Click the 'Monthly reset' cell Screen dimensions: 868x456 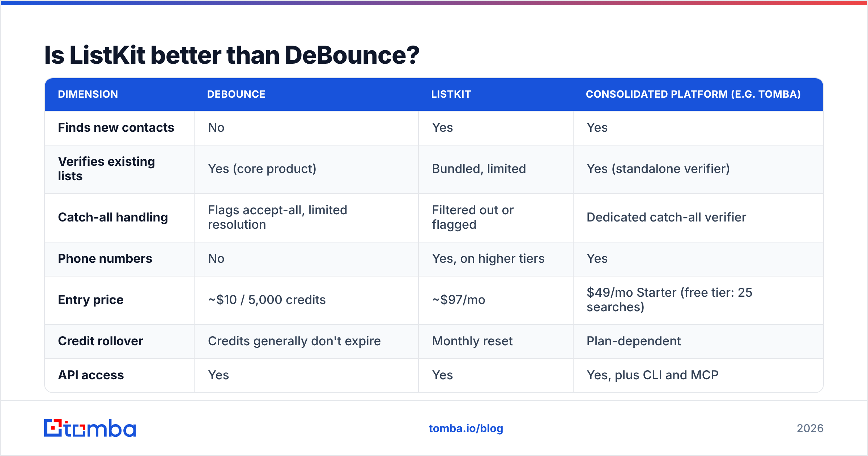click(472, 341)
